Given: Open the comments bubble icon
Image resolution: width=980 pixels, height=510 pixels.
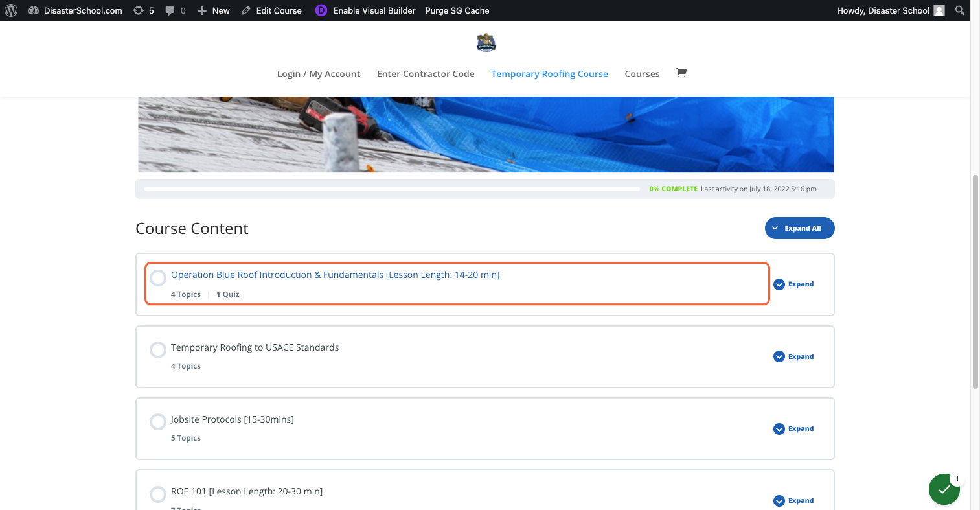Looking at the screenshot, I should point(170,10).
